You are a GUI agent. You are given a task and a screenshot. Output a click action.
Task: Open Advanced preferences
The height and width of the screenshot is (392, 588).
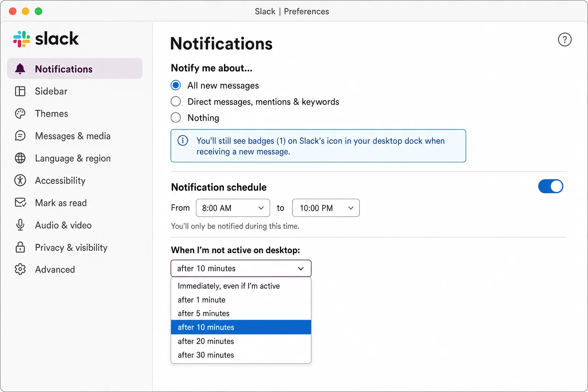click(x=75, y=269)
